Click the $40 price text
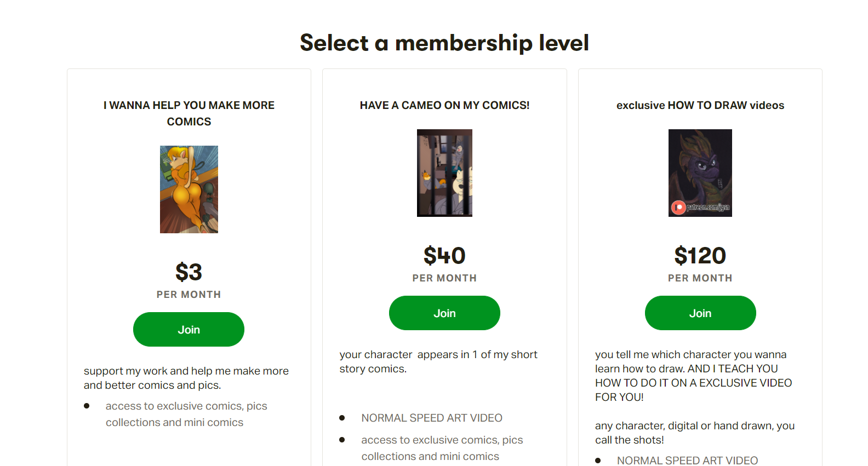The width and height of the screenshot is (868, 466). [444, 256]
